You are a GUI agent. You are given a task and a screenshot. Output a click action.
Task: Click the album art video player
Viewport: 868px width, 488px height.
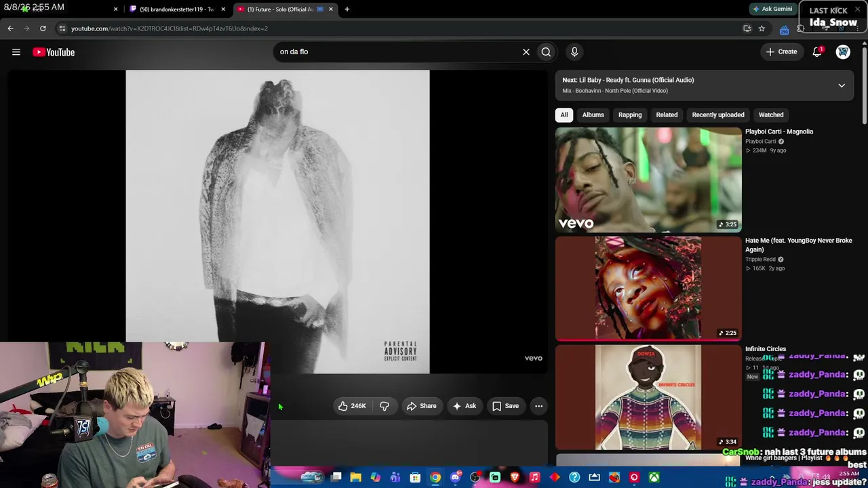click(x=277, y=222)
